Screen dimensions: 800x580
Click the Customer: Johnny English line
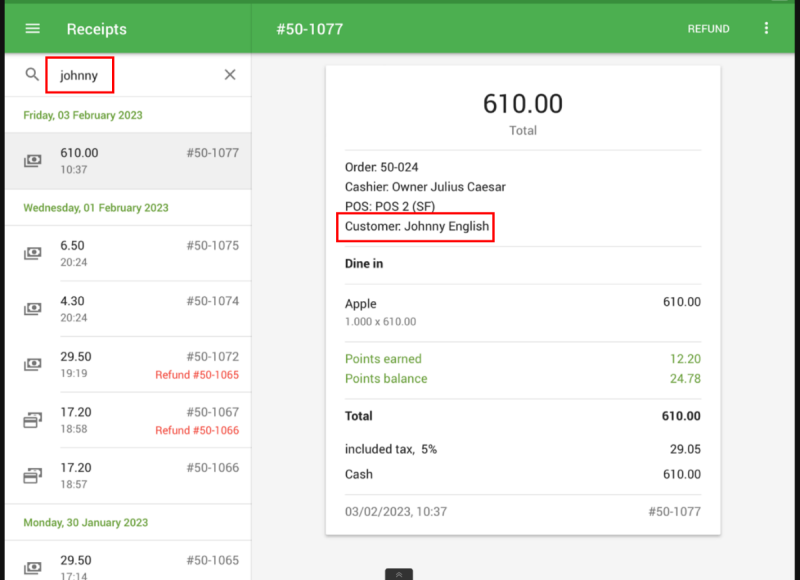click(x=417, y=227)
